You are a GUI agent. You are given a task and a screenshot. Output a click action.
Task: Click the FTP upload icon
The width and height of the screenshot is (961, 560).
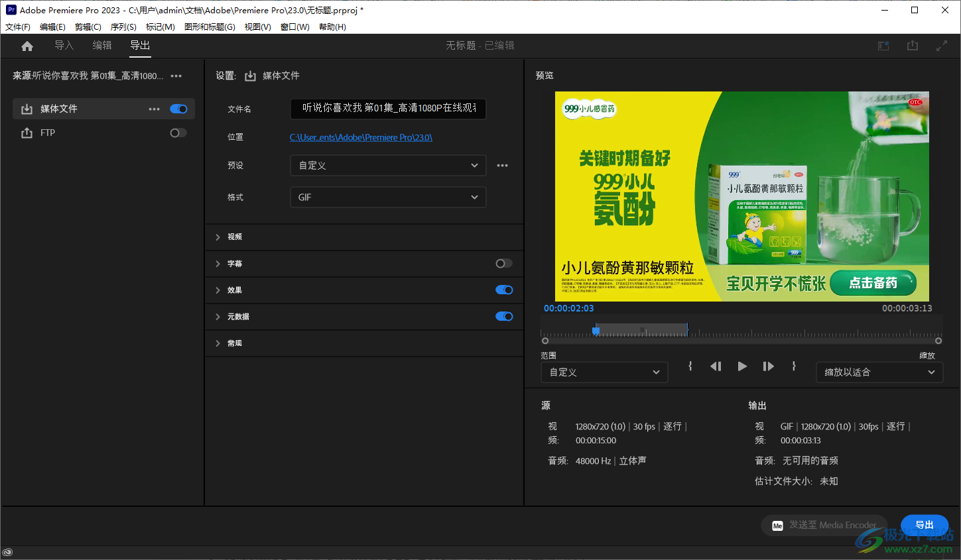[27, 133]
